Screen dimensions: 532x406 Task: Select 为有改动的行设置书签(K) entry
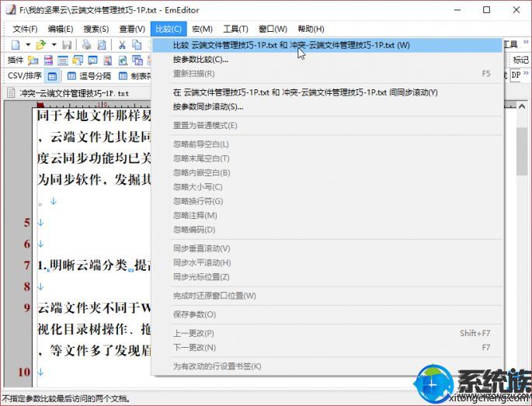327,366
